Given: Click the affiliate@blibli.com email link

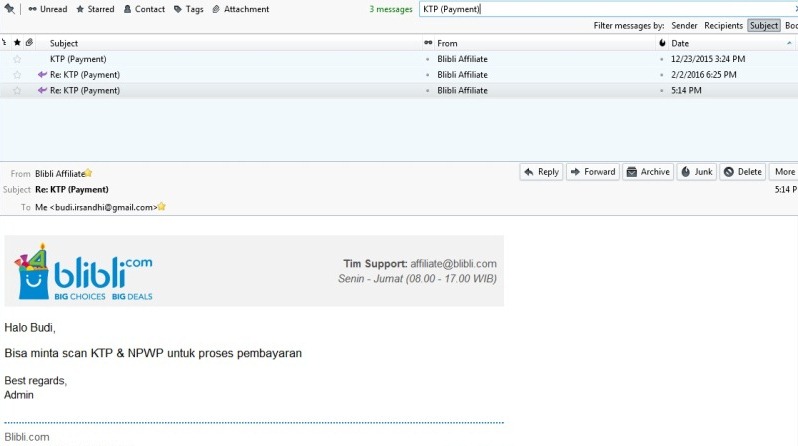Looking at the screenshot, I should pos(453,264).
